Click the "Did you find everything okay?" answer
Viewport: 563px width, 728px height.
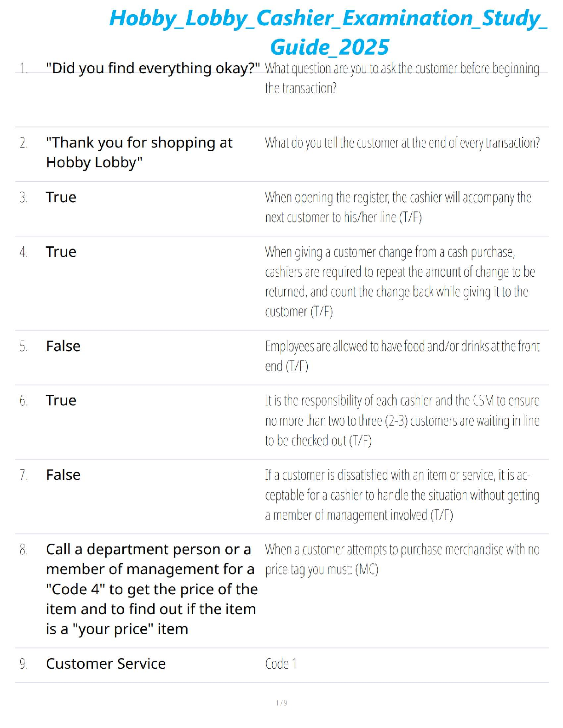click(x=153, y=68)
